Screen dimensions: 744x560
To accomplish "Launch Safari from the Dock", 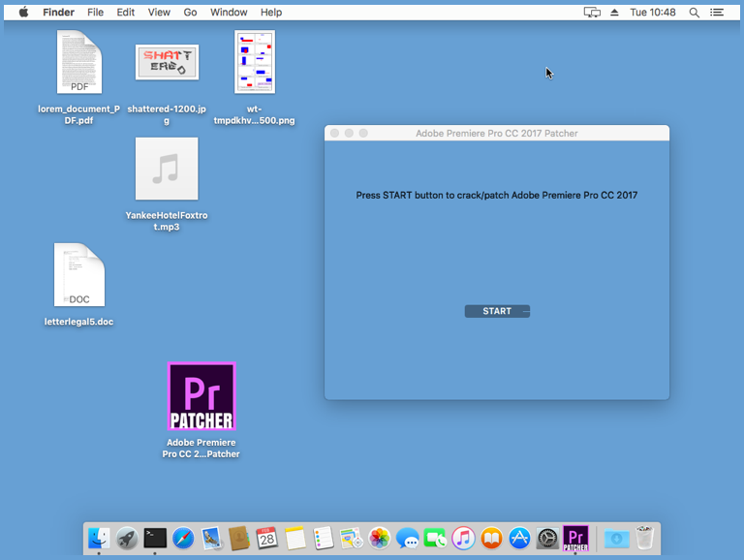I will pyautogui.click(x=183, y=538).
